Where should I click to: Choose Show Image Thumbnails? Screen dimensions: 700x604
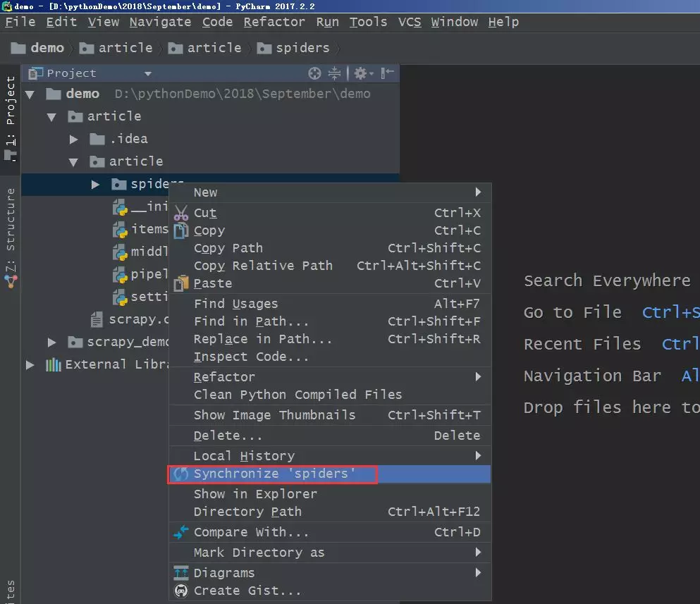coord(330,415)
